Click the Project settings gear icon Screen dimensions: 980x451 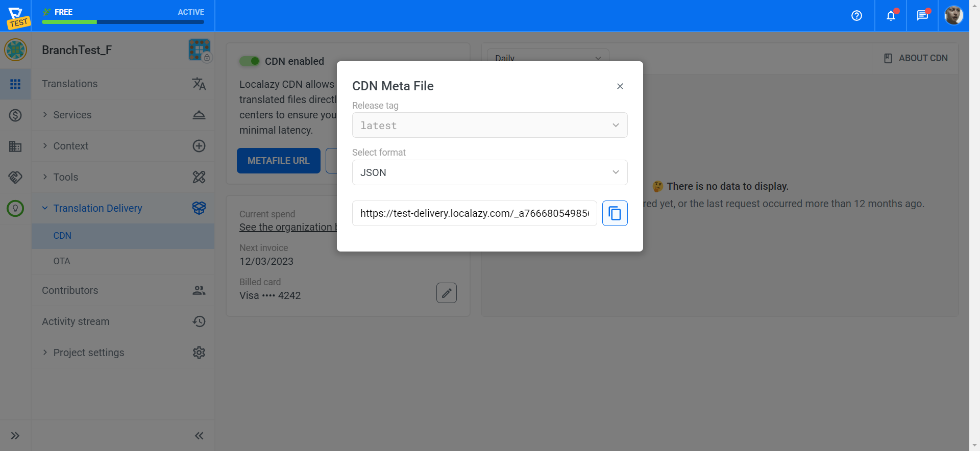coord(199,353)
